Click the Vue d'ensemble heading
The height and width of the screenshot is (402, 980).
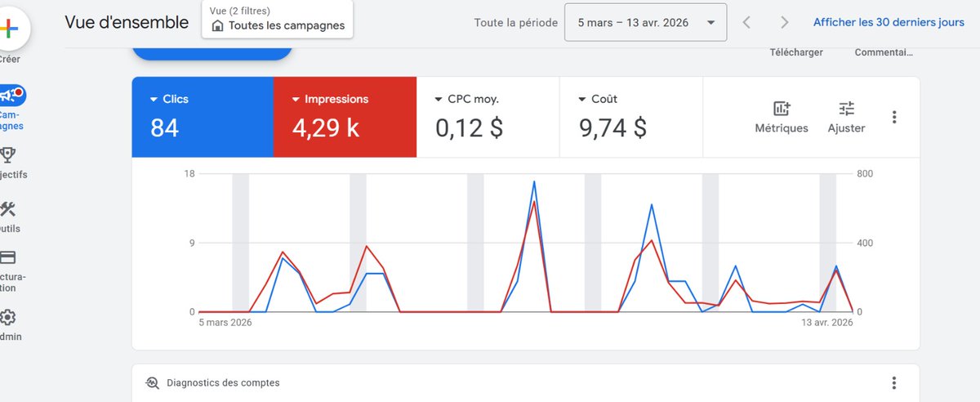pos(127,22)
